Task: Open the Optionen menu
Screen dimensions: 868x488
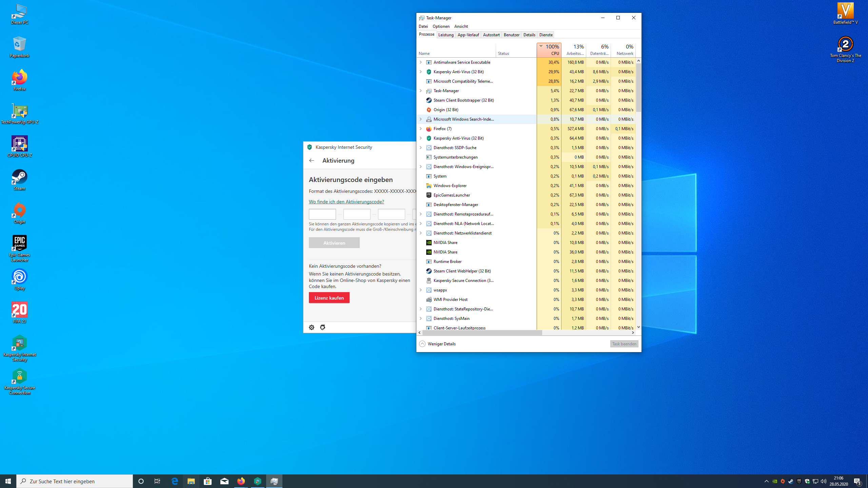Action: [441, 26]
